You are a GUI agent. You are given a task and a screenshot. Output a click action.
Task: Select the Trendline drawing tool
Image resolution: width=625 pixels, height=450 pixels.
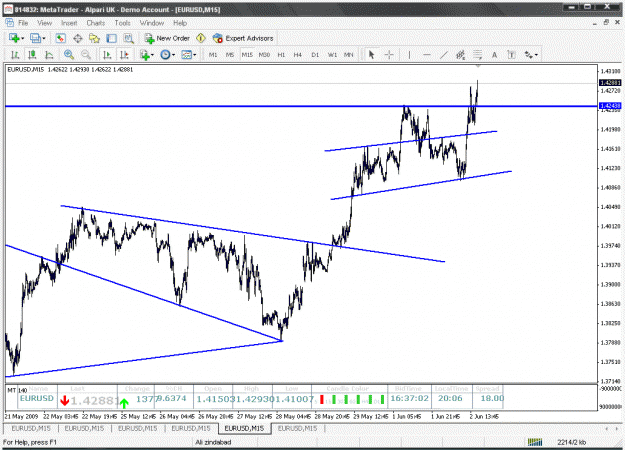click(x=444, y=55)
